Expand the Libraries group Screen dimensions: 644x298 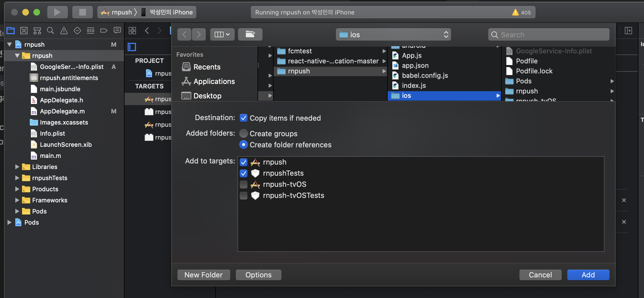pyautogui.click(x=17, y=167)
